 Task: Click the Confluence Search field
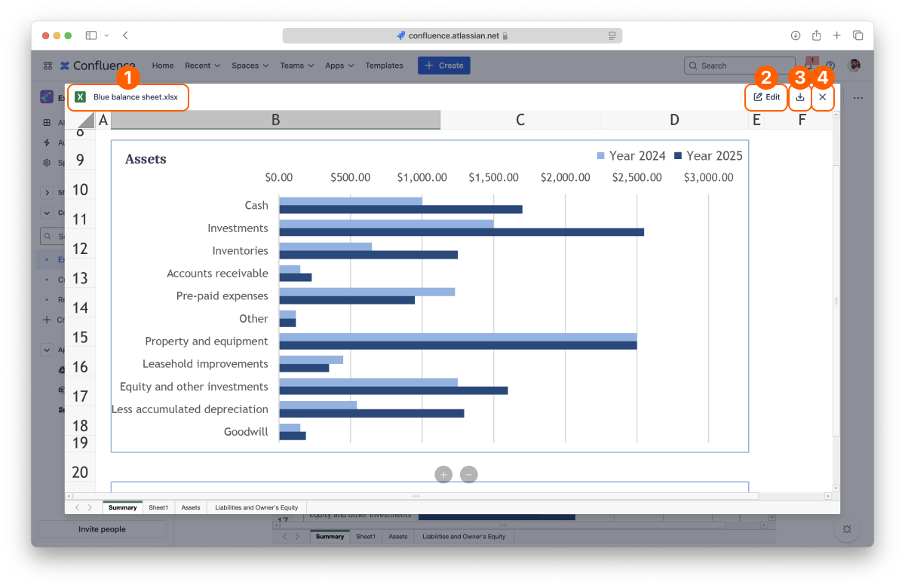739,66
